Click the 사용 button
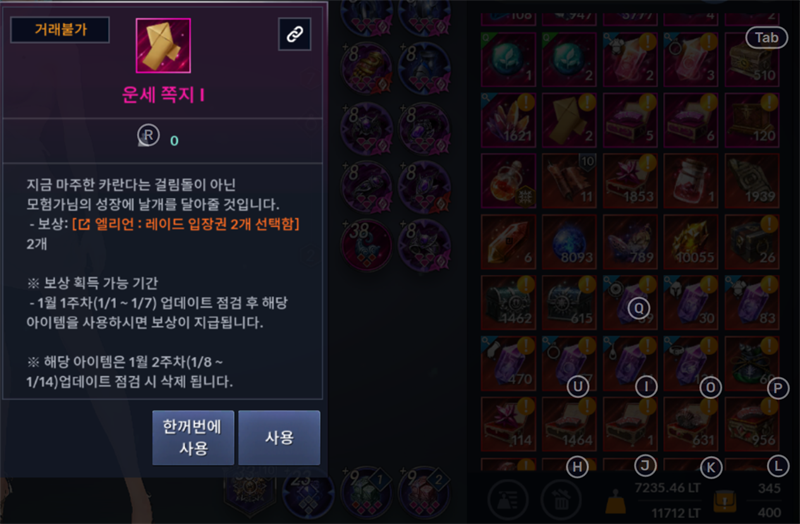Screen dimensions: 800x524 coord(279,438)
